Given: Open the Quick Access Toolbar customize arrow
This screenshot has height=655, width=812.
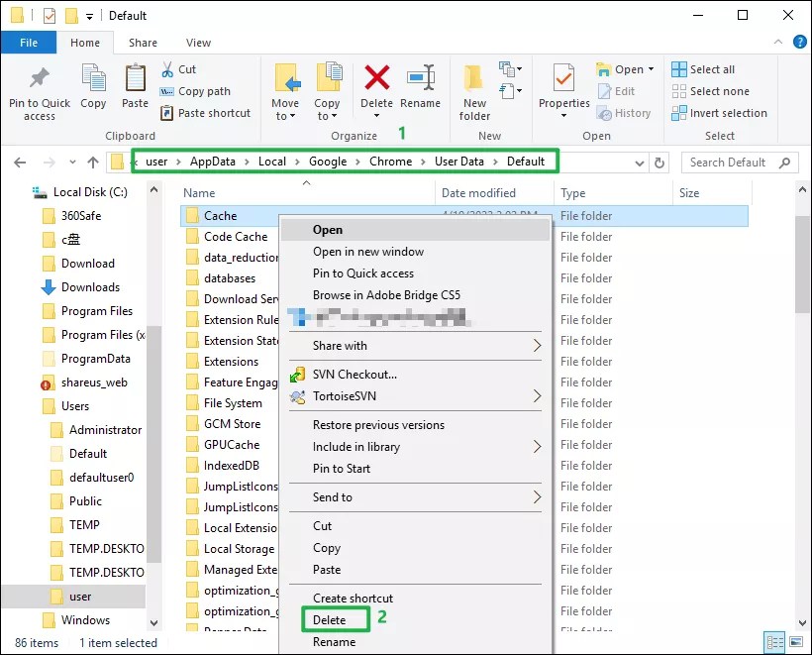Looking at the screenshot, I should click(x=89, y=17).
